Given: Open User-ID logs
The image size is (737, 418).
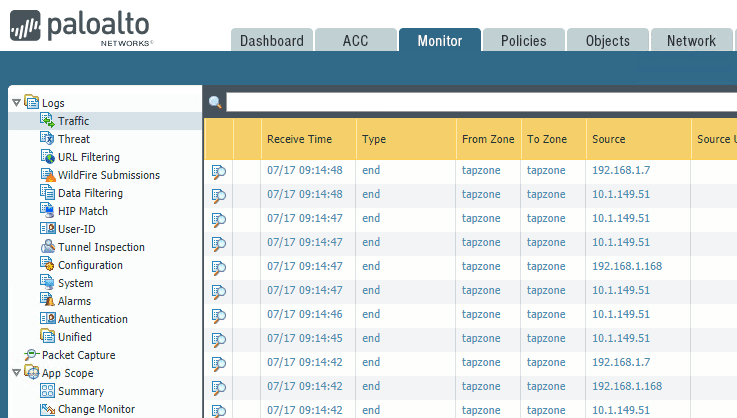Looking at the screenshot, I should point(77,229).
